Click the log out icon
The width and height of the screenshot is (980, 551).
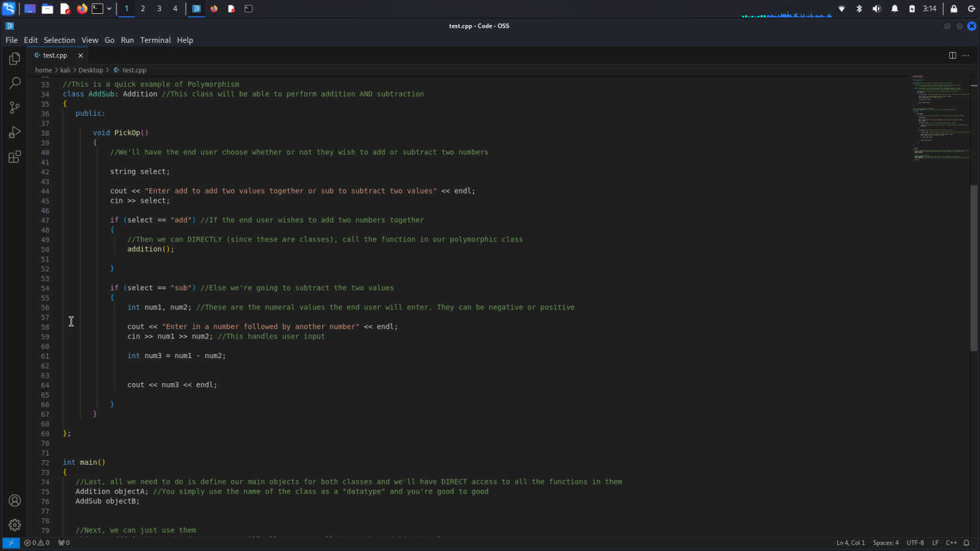[x=971, y=9]
